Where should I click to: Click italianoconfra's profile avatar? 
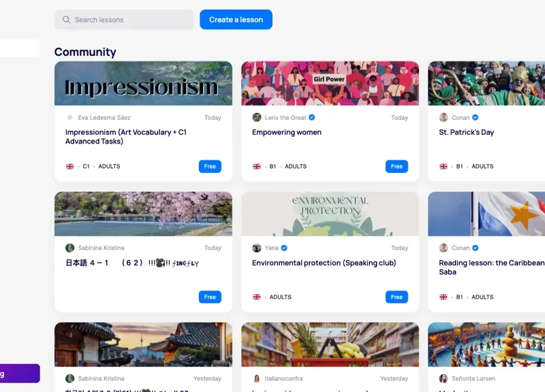(257, 378)
